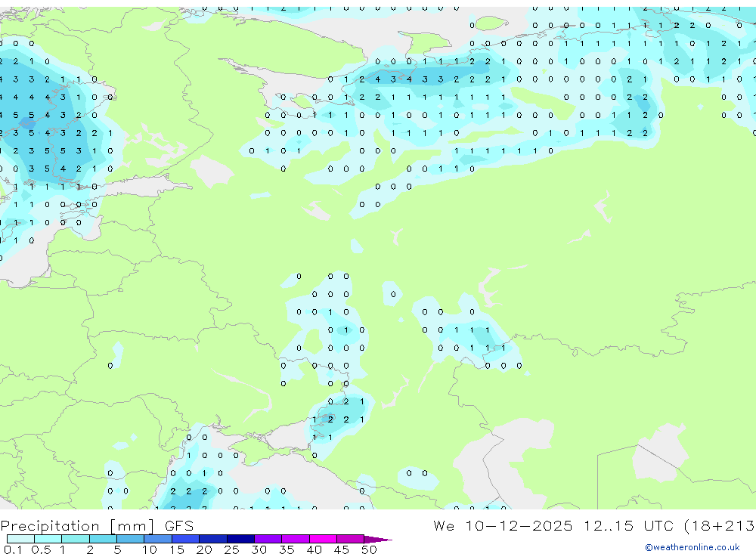Click the 20 legend scale label
This screenshot has height=554, width=756.
[204, 549]
